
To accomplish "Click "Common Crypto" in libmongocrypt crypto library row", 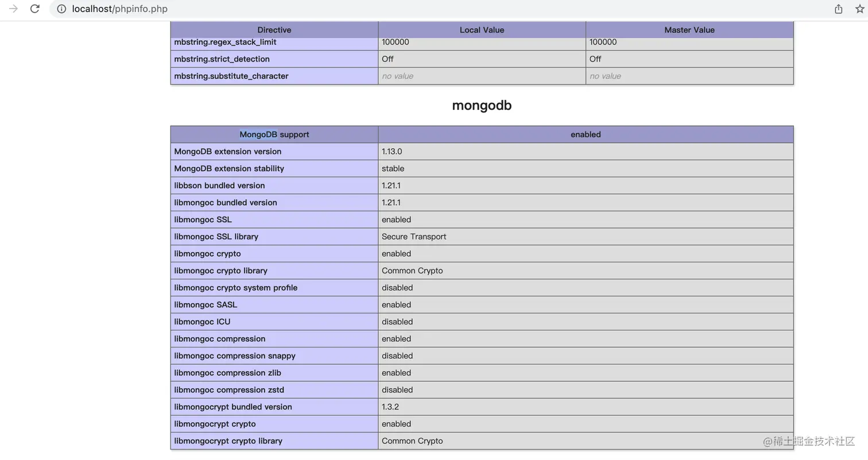I will tap(412, 441).
